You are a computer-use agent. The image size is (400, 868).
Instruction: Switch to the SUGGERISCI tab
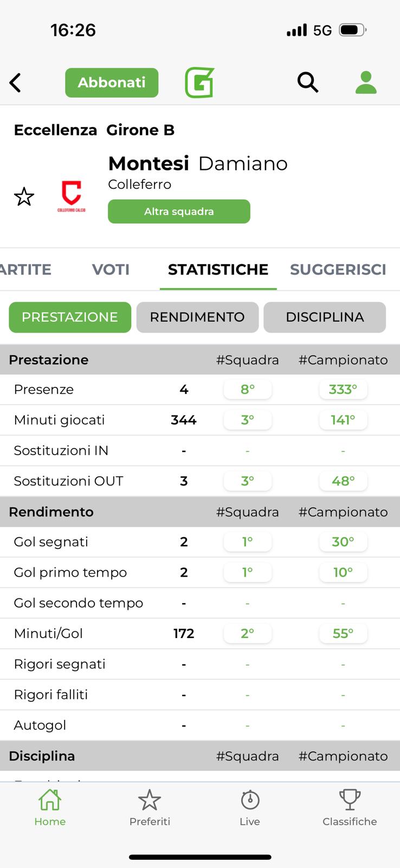[x=338, y=270]
